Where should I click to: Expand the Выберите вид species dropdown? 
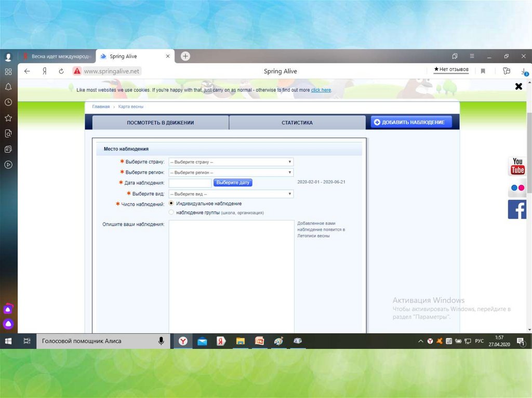231,194
